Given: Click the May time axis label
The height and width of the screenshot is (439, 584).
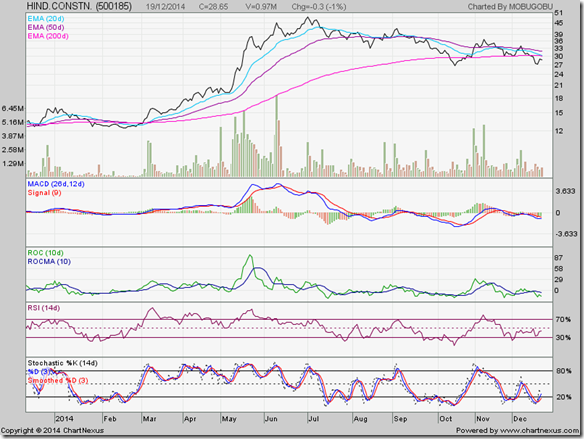Looking at the screenshot, I should (229, 419).
